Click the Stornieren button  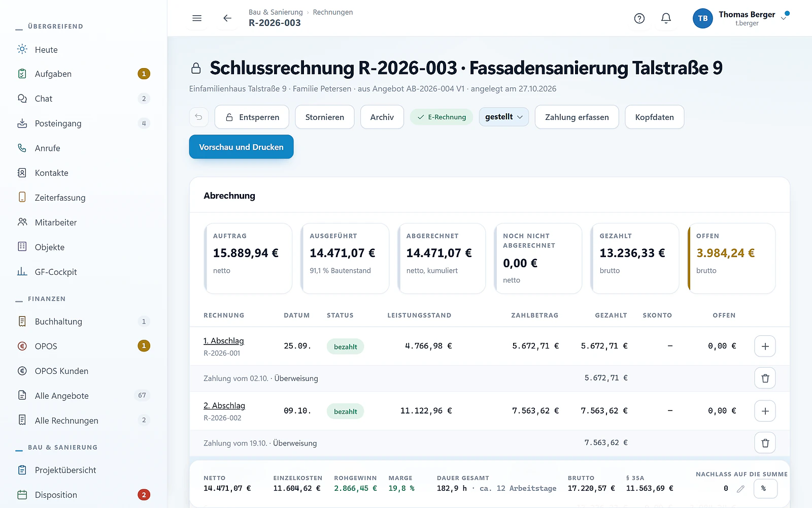325,117
